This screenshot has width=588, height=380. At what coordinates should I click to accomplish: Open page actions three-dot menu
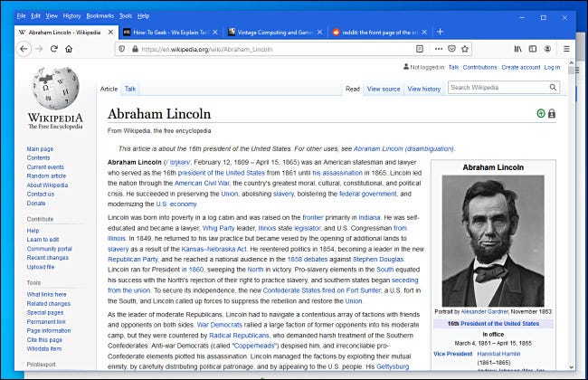439,49
